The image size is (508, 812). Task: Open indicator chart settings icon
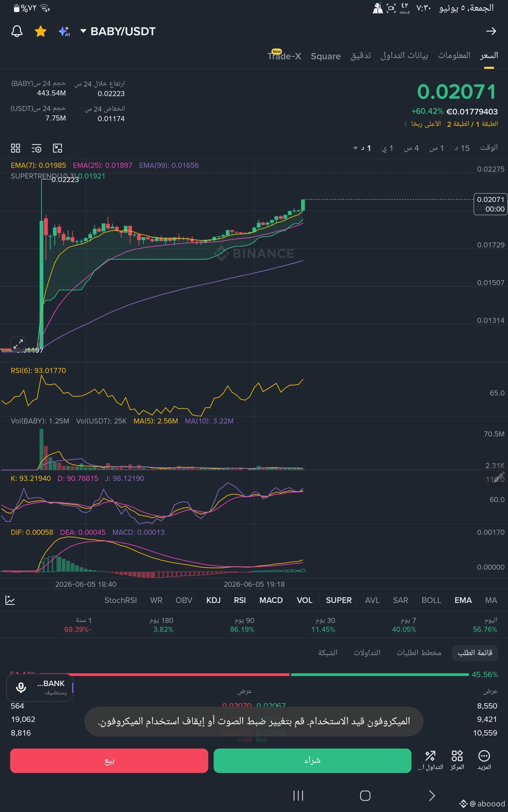pyautogui.click(x=10, y=600)
